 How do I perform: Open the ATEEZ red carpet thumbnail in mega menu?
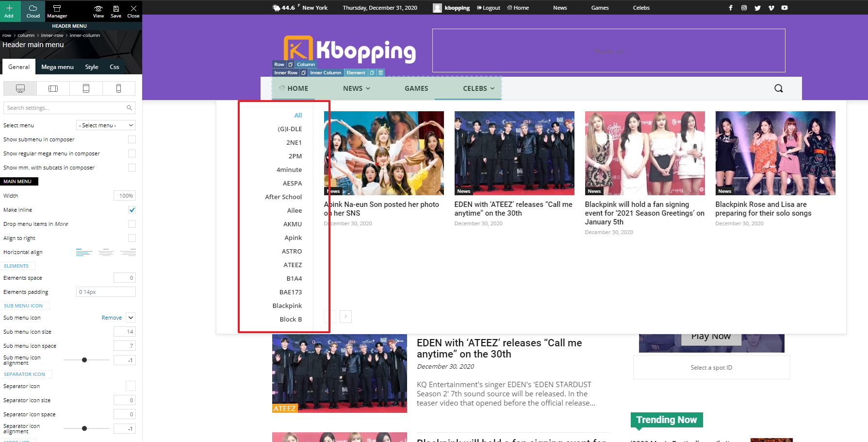[x=514, y=153]
